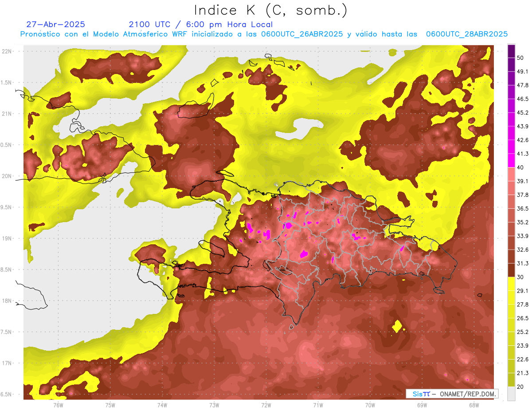
Task: Click the legend value "37.8"
Action: [523, 195]
